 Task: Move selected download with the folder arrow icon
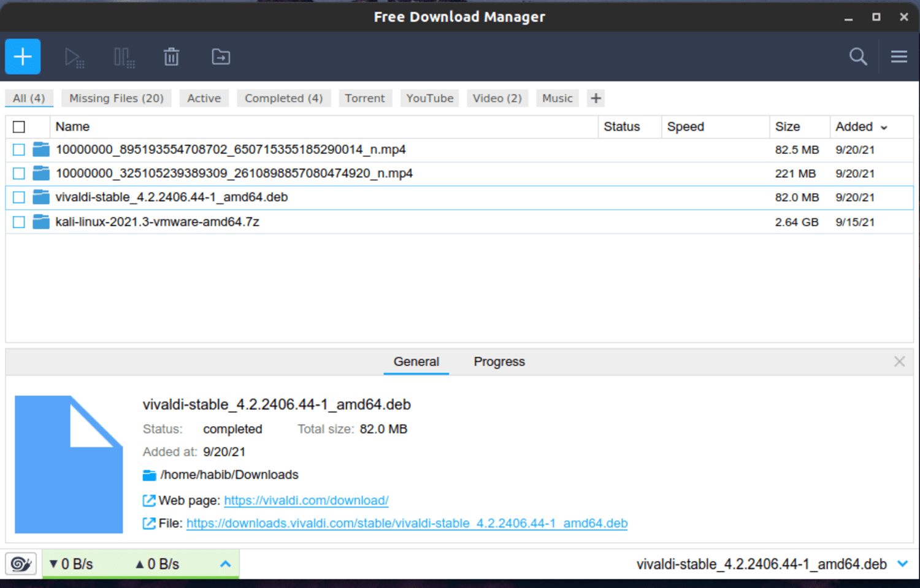[x=221, y=57]
